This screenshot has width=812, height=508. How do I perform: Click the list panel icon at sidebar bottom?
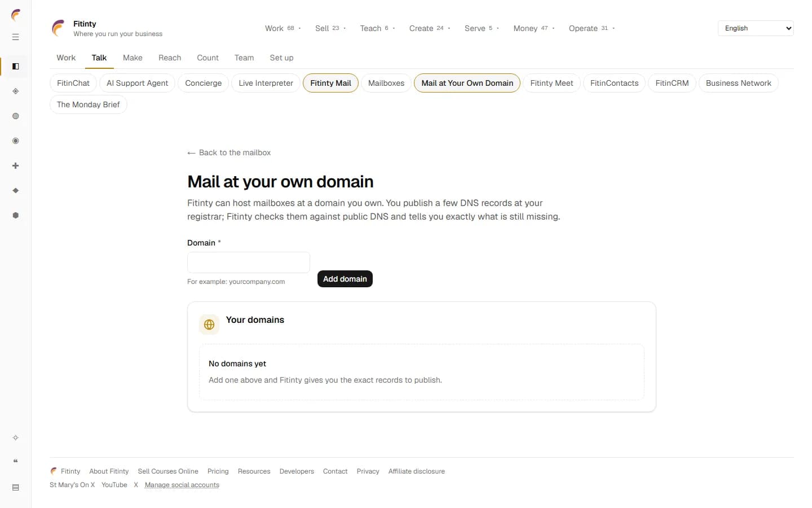(x=16, y=488)
